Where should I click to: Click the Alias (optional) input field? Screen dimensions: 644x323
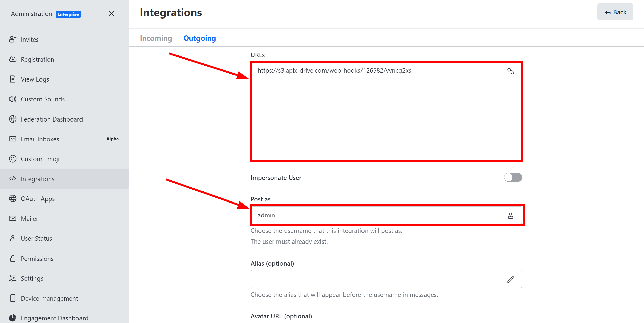(x=386, y=279)
